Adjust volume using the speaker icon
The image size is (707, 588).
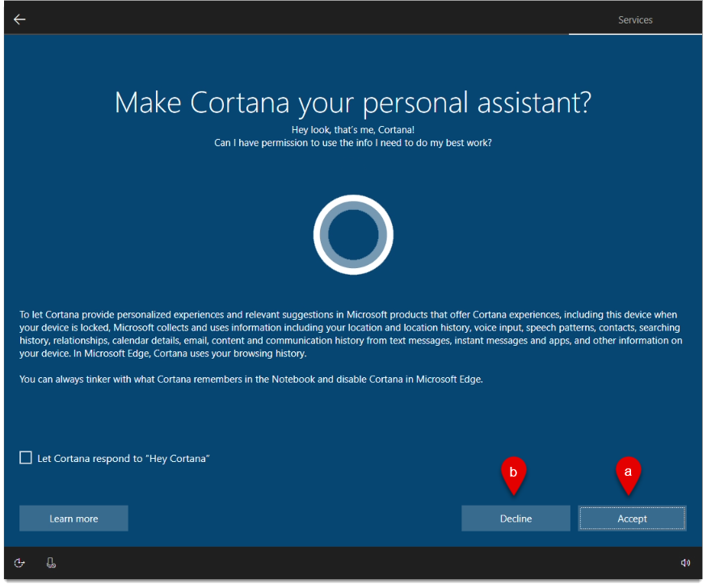pyautogui.click(x=685, y=563)
